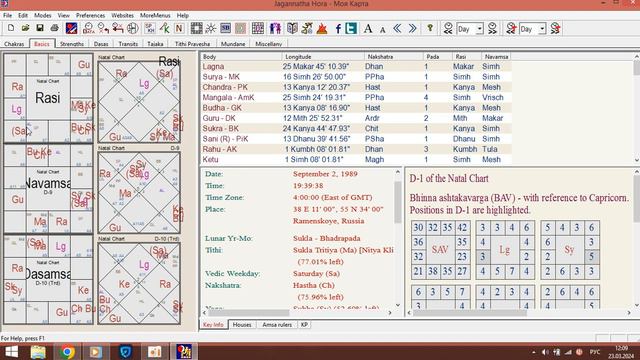Click the scroll-down arrow of the planet table
The height and width of the screenshot is (360, 640).
[x=636, y=160]
